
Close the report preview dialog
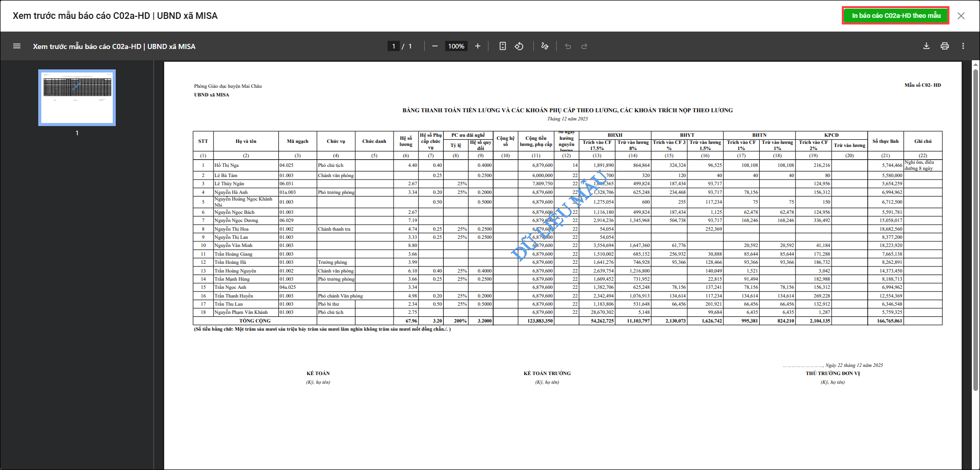click(x=961, y=16)
